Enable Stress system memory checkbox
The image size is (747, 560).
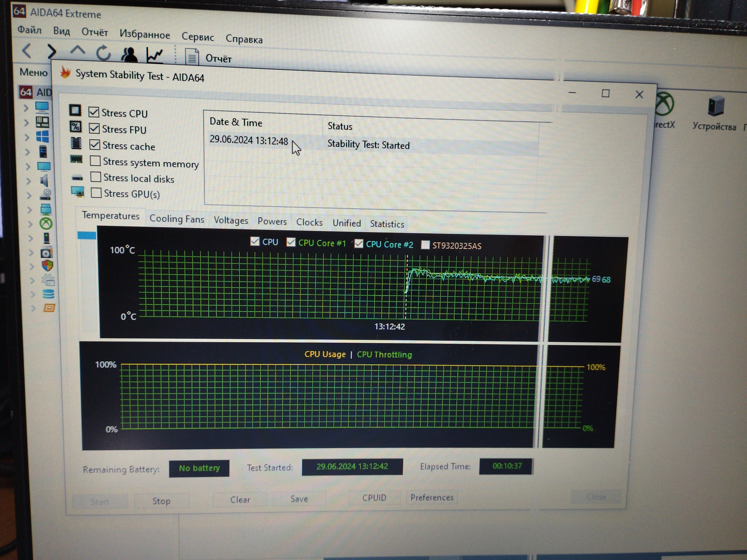click(95, 161)
